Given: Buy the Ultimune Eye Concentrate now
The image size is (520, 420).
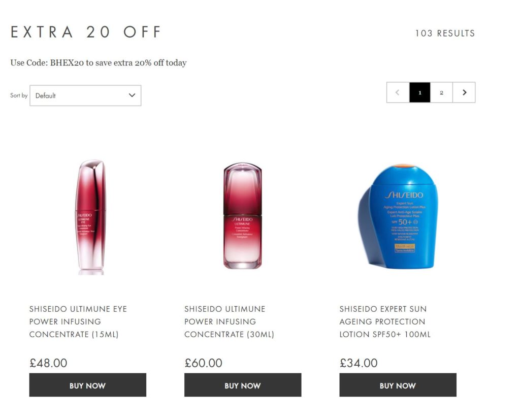Looking at the screenshot, I should 87,385.
